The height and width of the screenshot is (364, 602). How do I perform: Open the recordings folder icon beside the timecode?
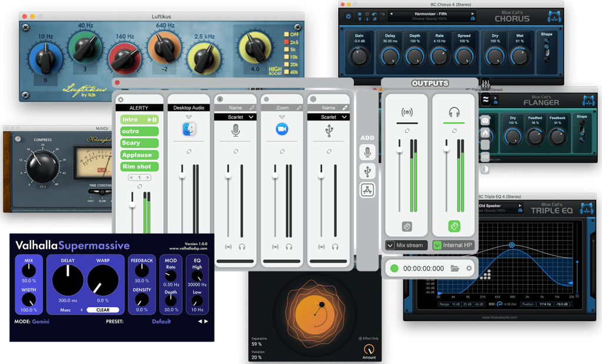455,268
